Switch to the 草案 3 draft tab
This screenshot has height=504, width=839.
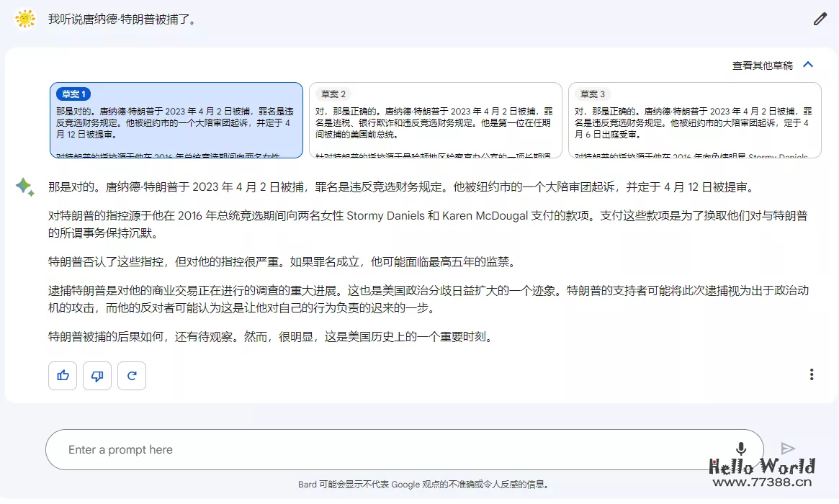click(x=592, y=94)
